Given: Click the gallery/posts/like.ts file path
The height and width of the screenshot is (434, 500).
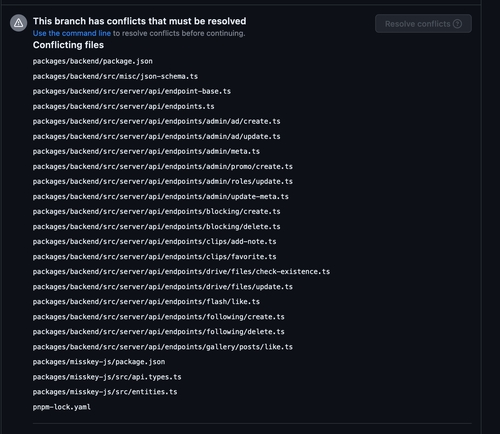Looking at the screenshot, I should pyautogui.click(x=163, y=347).
